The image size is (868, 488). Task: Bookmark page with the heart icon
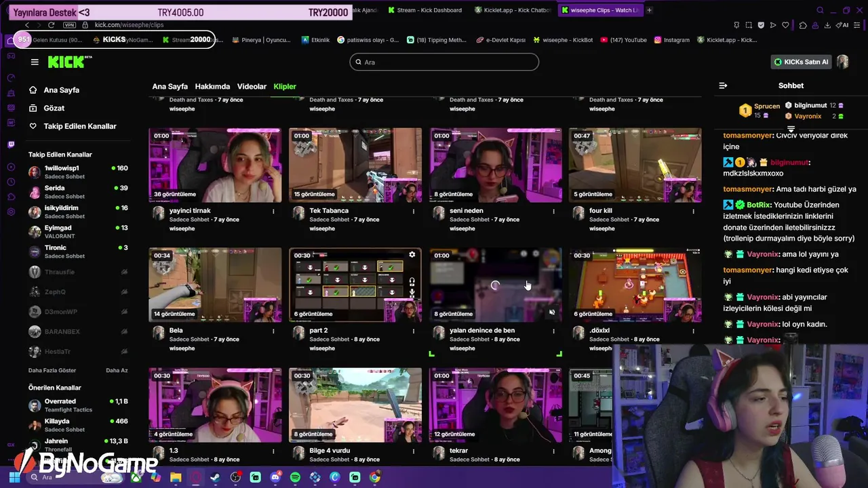[785, 25]
